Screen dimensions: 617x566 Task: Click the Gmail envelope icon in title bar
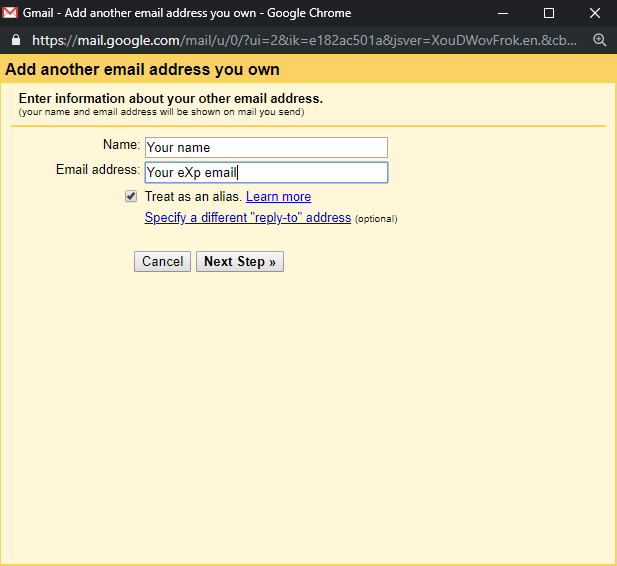(10, 13)
